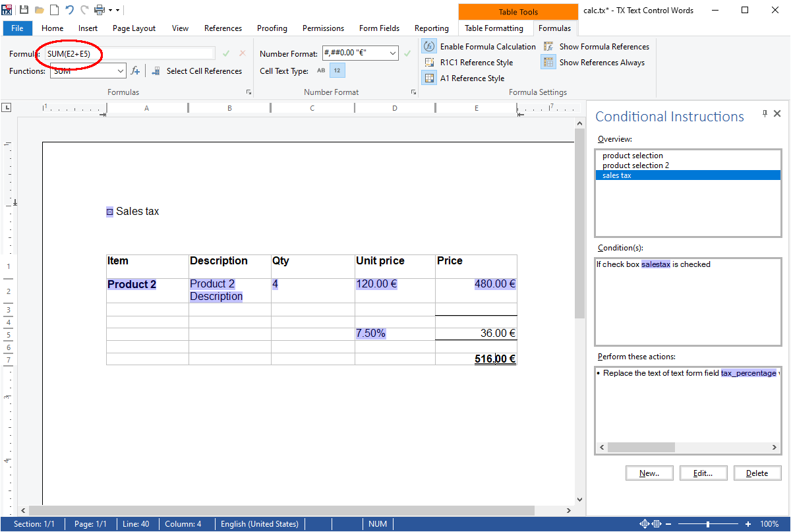The image size is (791, 532).
Task: Apply number format with the checkmark
Action: pos(407,53)
